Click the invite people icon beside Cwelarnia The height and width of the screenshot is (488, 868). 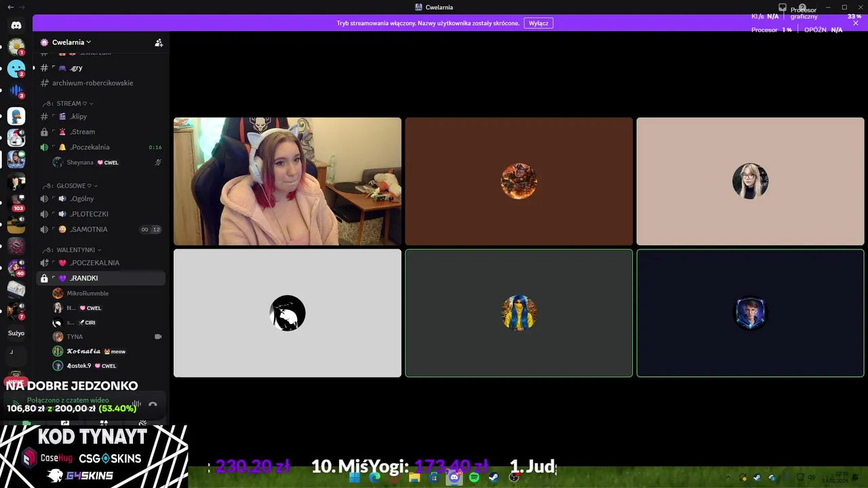[159, 42]
